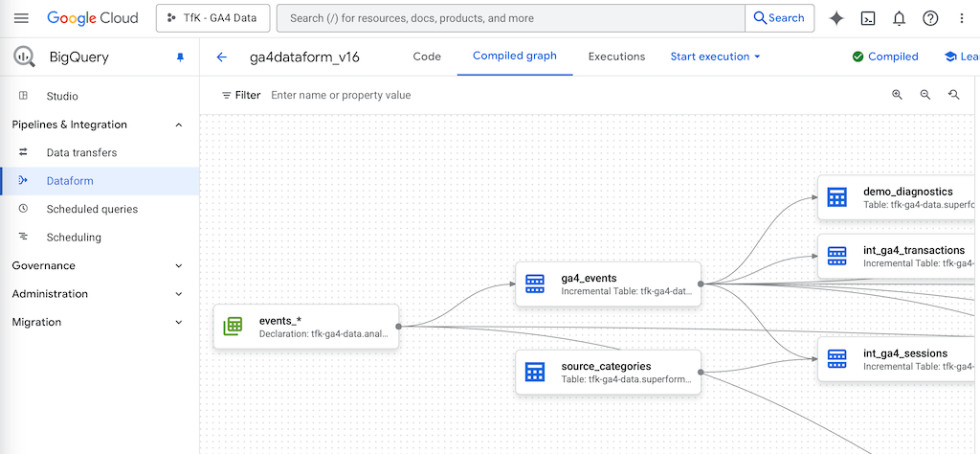Click the int_ga4_sessions table icon
This screenshot has width=980, height=454.
click(836, 359)
